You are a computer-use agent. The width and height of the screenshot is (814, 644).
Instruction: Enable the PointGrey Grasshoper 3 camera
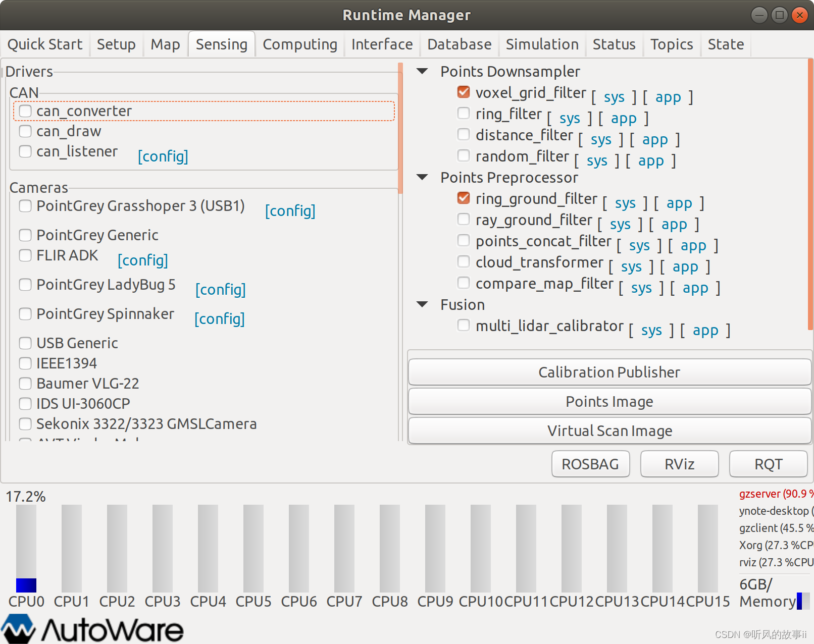[x=25, y=206]
